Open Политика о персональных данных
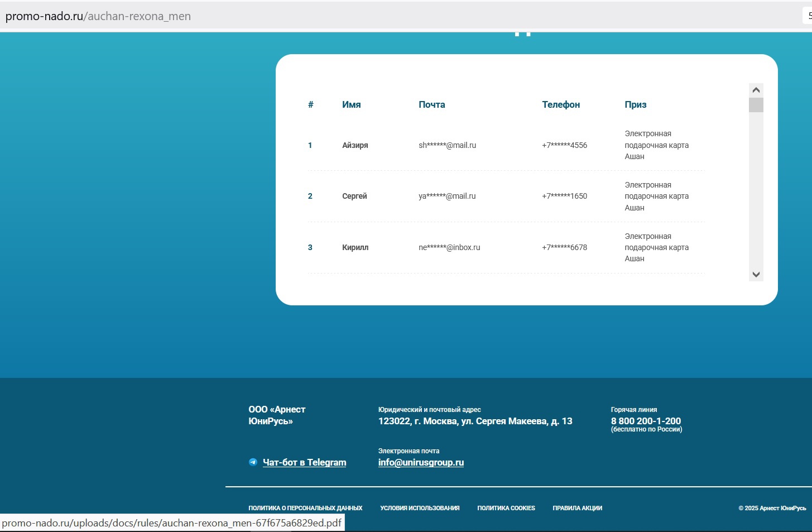This screenshot has width=812, height=532. pos(305,508)
